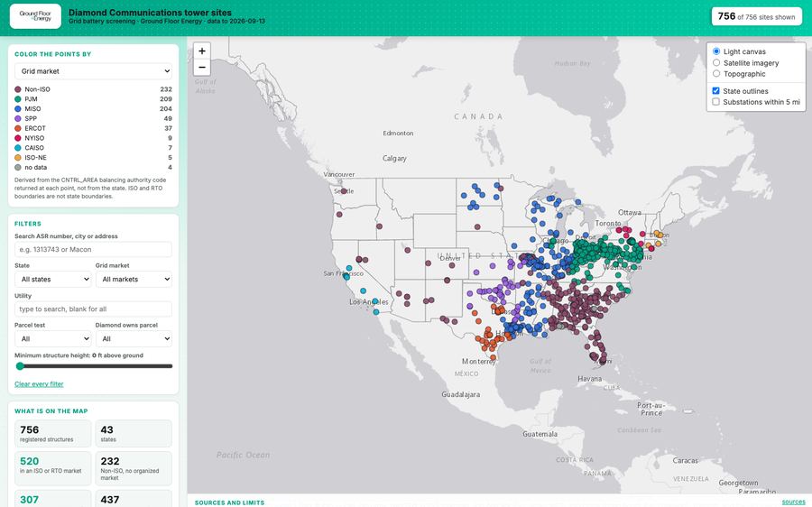The width and height of the screenshot is (812, 507).
Task: Click the 756 of 756 sites shown badge
Action: [757, 16]
